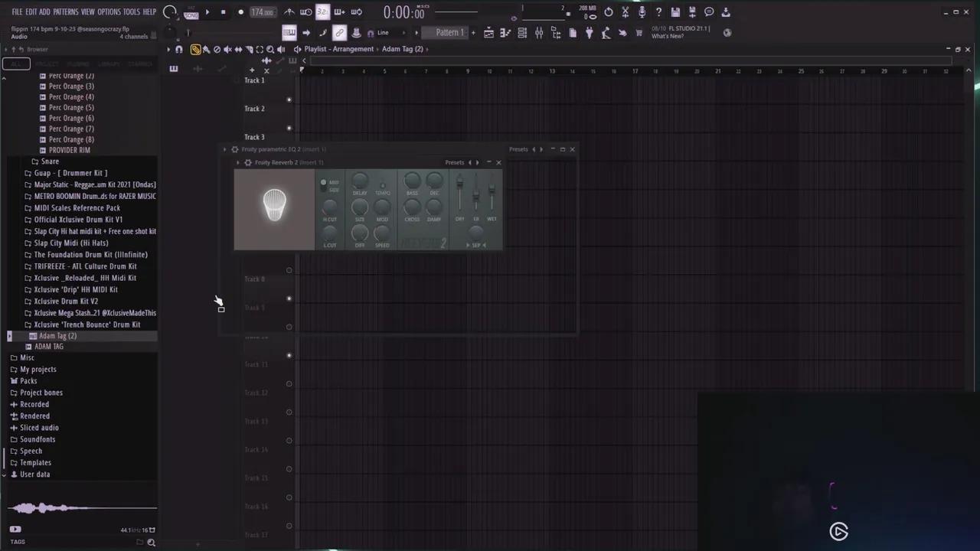This screenshot has height=551, width=980.
Task: Toggle the metronome
Action: (x=289, y=12)
